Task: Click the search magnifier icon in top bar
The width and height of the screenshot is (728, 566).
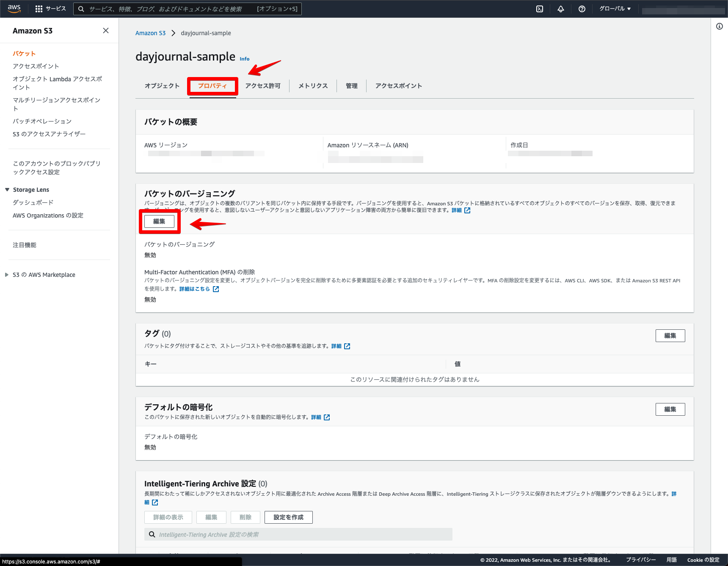Action: pos(81,9)
